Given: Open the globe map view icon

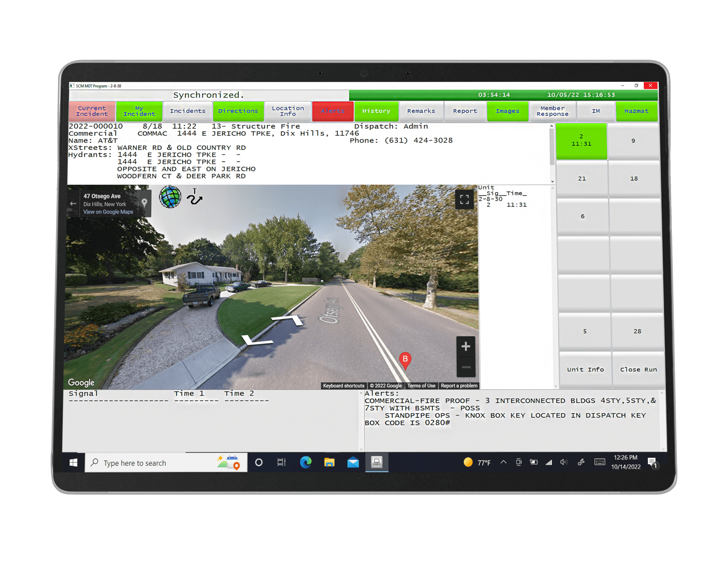Looking at the screenshot, I should point(170,197).
